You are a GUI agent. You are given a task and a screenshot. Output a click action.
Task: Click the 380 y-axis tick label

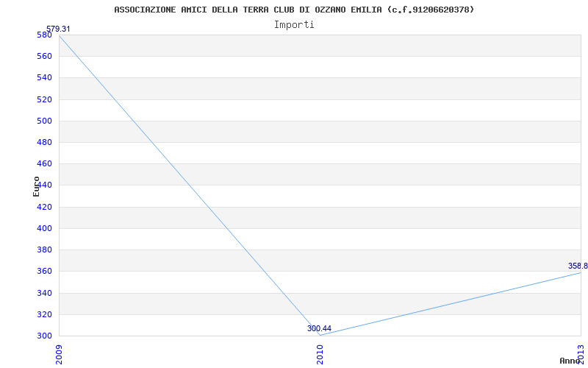click(45, 250)
